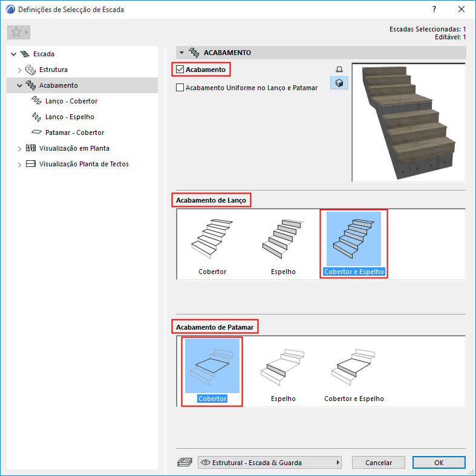This screenshot has width=476, height=476.
Task: Click the 3D stair preview image
Action: [408, 122]
